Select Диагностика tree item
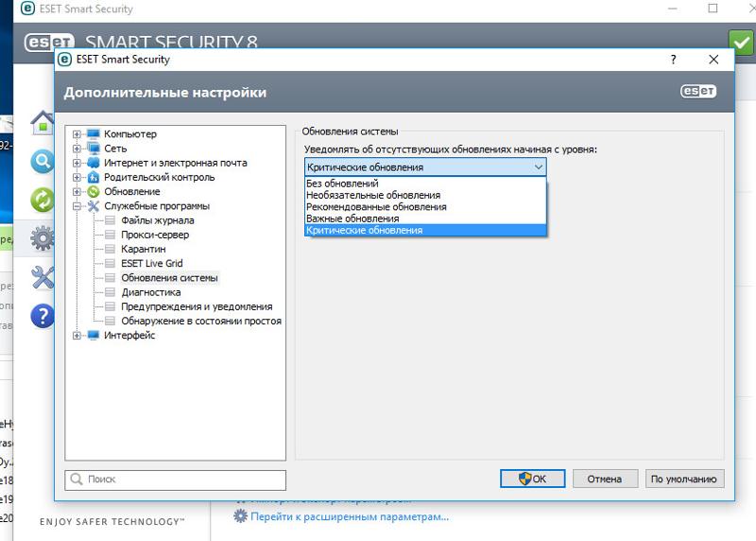This screenshot has height=541, width=756. (151, 292)
